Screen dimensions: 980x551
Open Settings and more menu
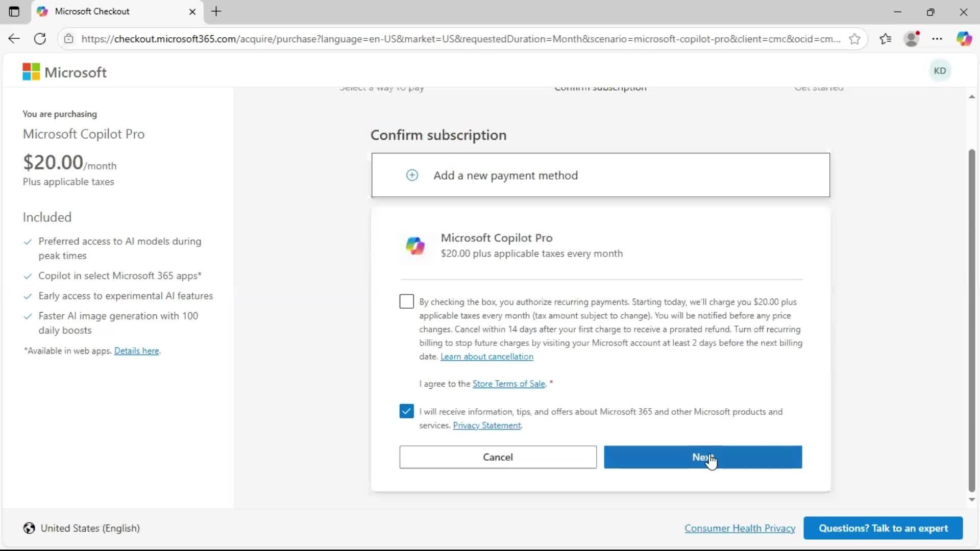(x=937, y=39)
